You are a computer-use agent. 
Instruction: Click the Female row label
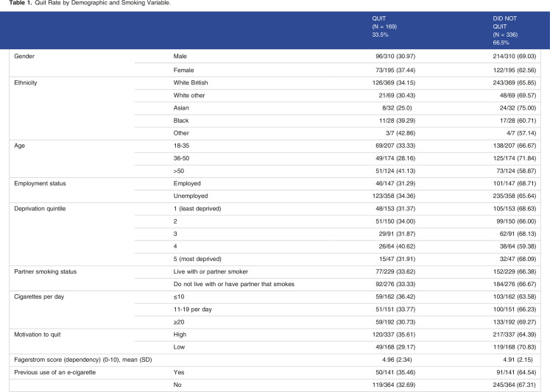[183, 68]
